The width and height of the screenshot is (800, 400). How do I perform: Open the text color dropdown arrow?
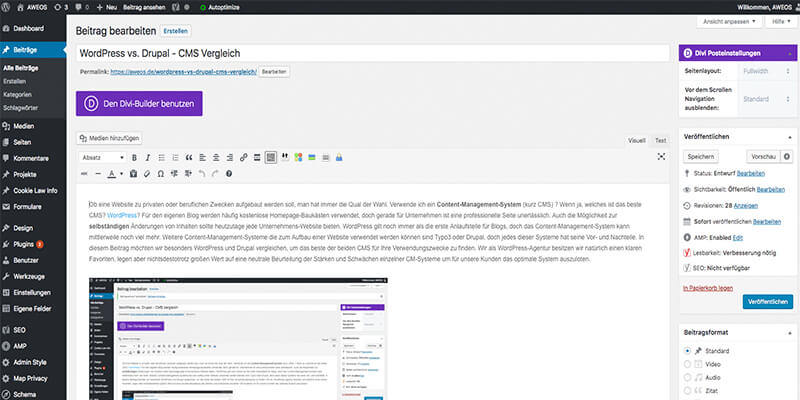coord(121,174)
